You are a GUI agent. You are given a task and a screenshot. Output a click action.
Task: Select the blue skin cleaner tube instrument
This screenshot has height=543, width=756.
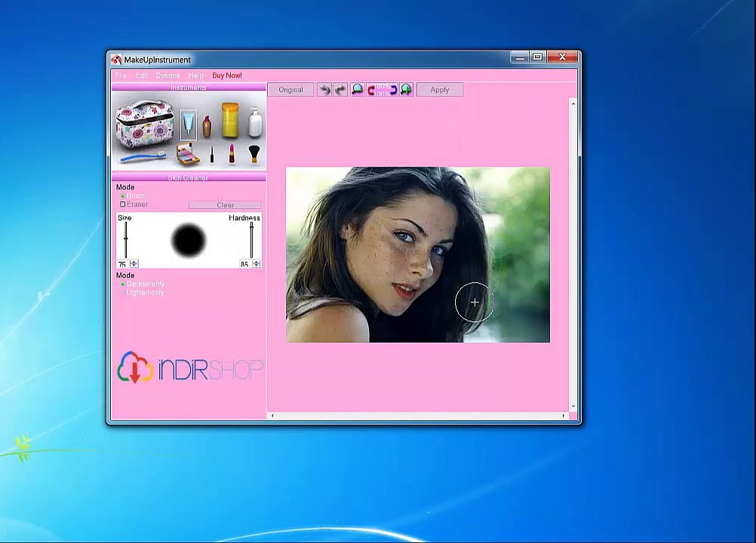click(189, 124)
